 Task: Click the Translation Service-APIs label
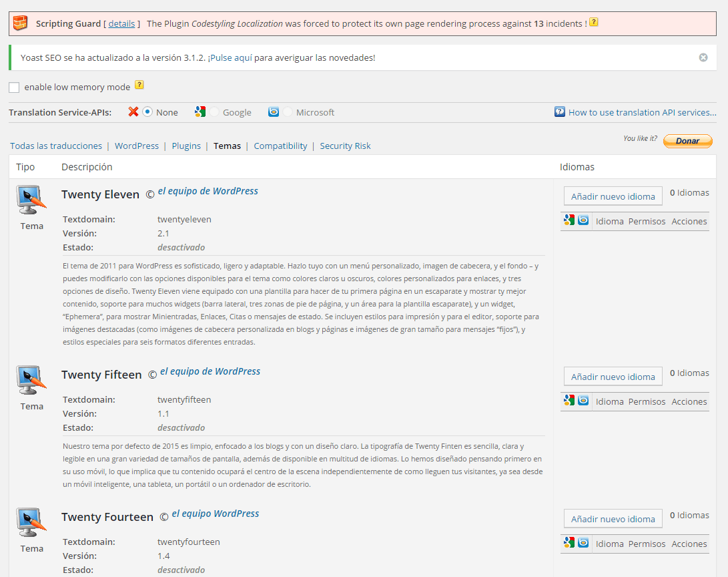(60, 112)
